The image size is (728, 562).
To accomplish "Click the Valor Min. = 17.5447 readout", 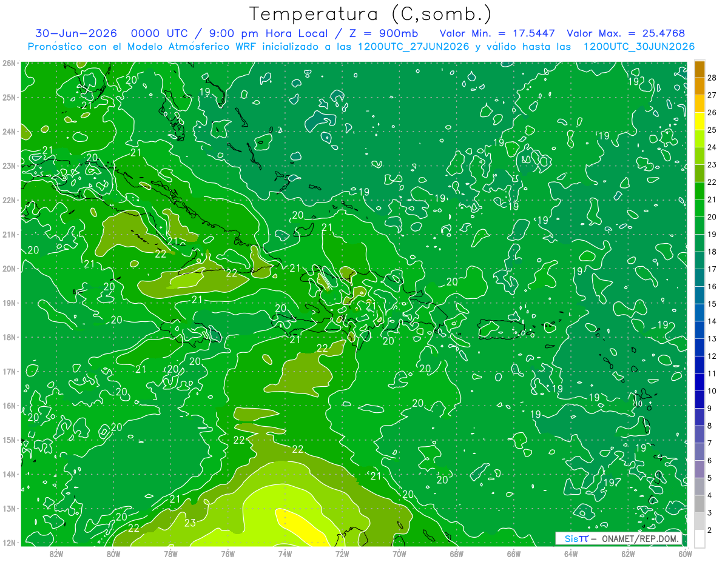I will coord(497,33).
